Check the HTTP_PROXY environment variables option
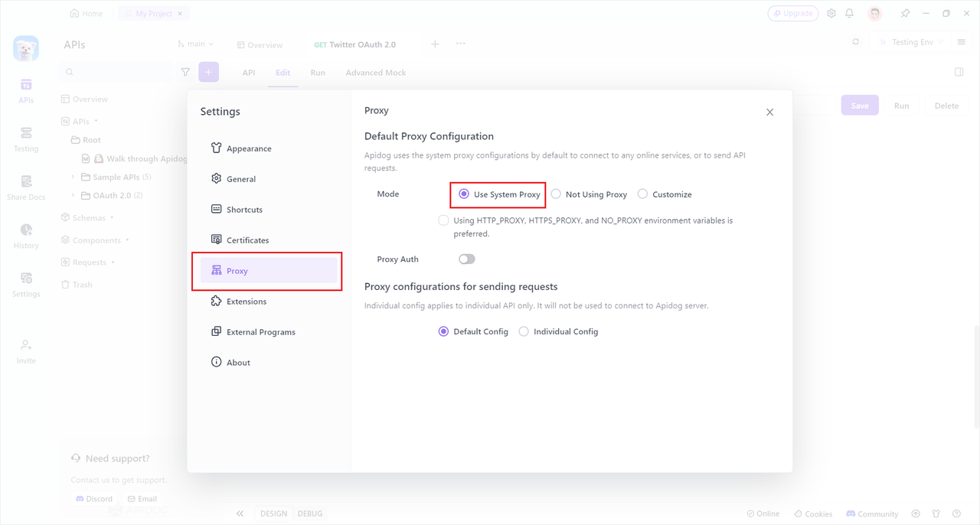The image size is (980, 525). point(443,220)
